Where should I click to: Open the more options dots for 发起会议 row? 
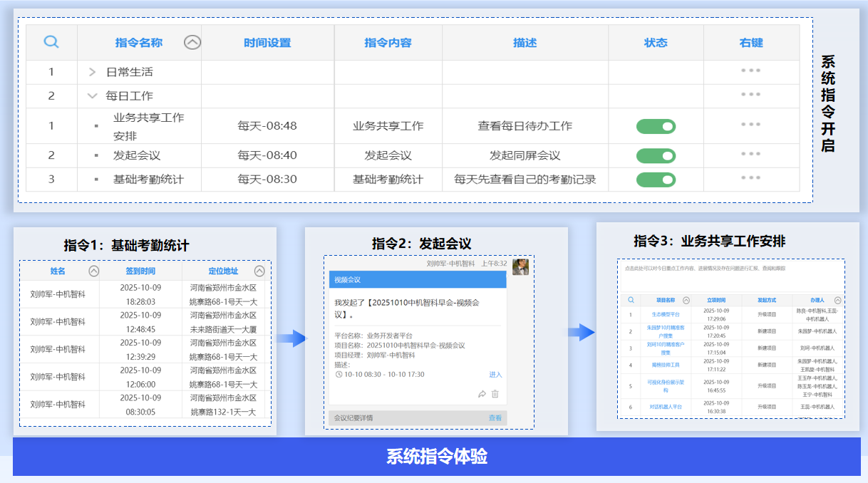pos(750,154)
